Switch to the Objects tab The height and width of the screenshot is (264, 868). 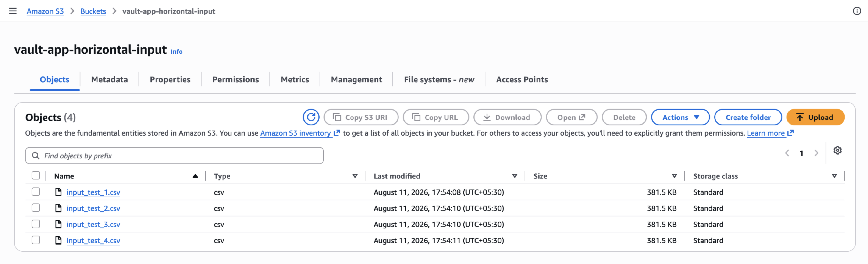pos(55,79)
